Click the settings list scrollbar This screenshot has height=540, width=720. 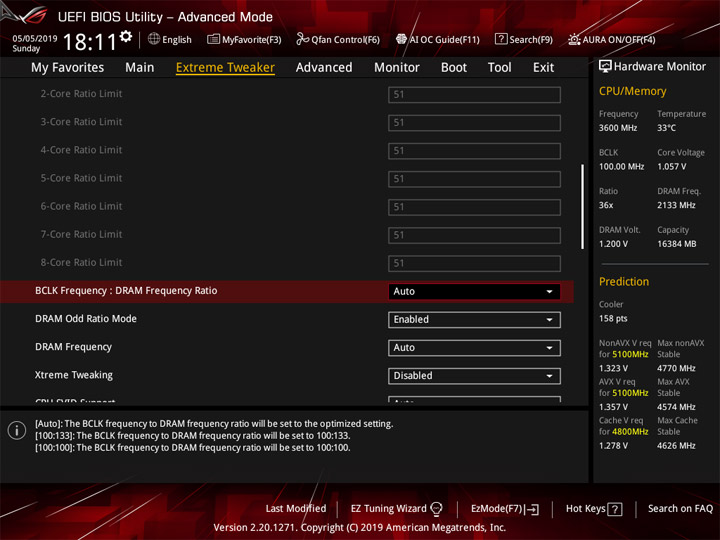click(x=583, y=207)
